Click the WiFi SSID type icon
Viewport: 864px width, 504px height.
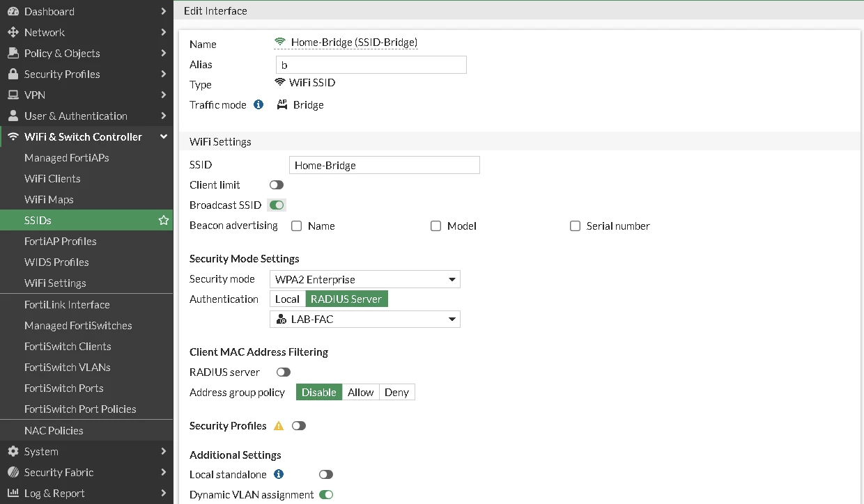pyautogui.click(x=280, y=82)
